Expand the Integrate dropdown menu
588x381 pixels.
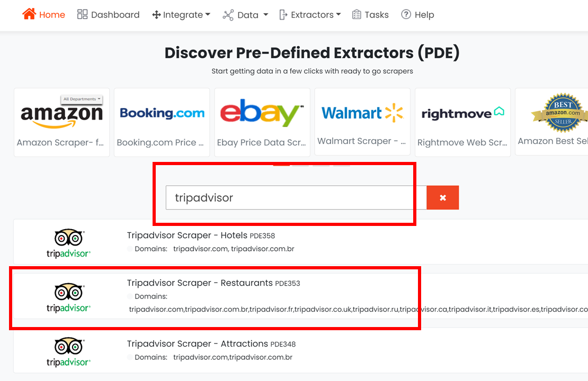[x=181, y=15]
